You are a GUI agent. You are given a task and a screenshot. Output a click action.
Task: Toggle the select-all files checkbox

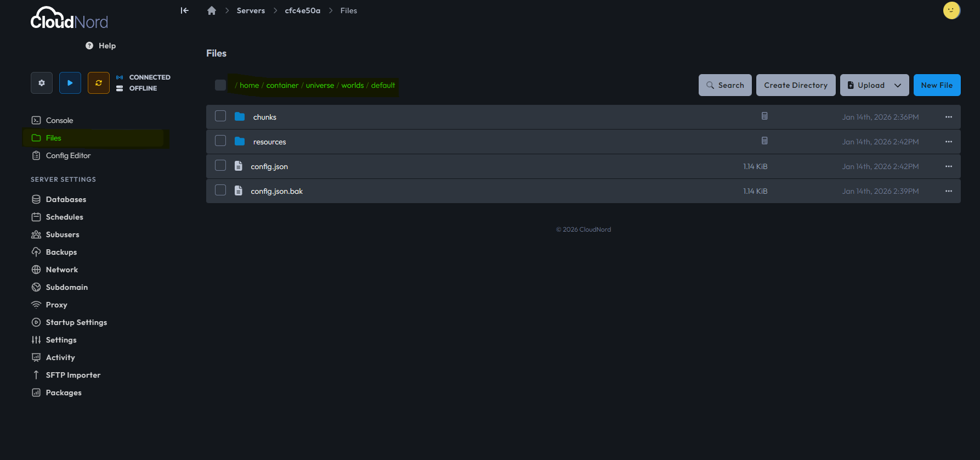click(x=220, y=85)
